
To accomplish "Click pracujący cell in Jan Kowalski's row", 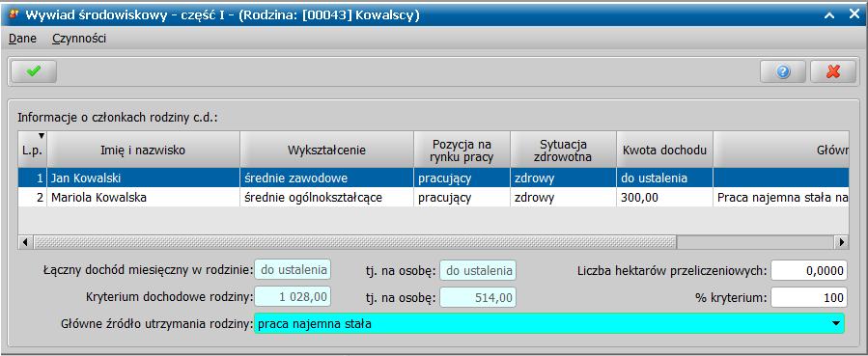I will (x=462, y=178).
